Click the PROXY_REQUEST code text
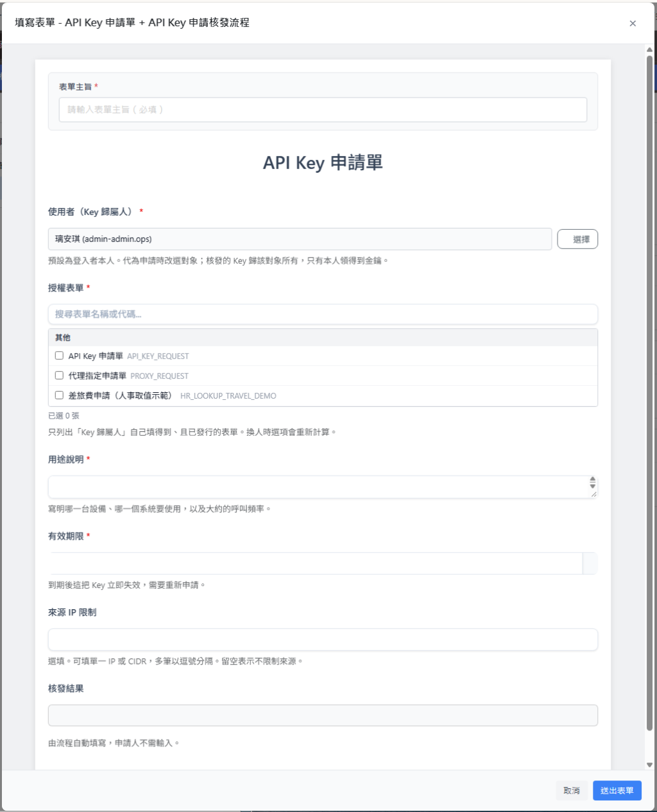The height and width of the screenshot is (812, 657). coord(159,376)
